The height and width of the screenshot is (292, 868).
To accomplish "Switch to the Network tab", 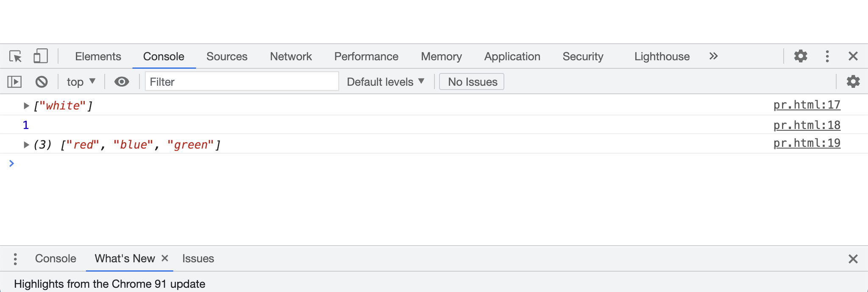I will 291,56.
